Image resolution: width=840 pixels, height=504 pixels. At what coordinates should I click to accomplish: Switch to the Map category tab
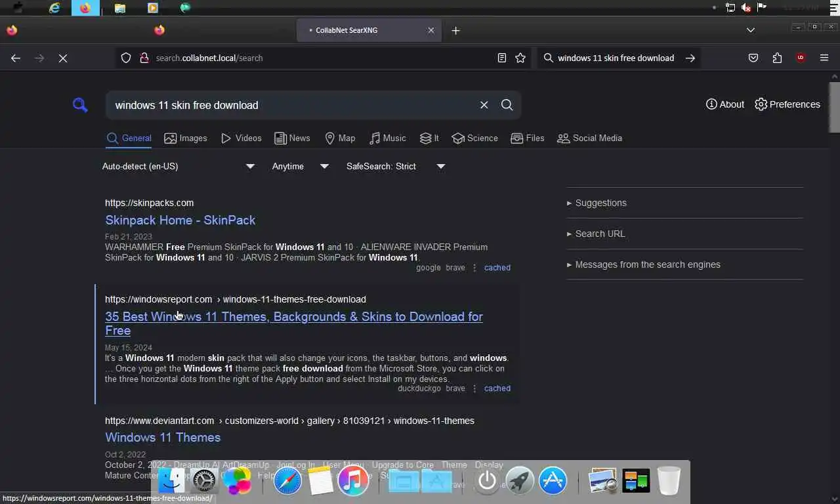click(340, 138)
